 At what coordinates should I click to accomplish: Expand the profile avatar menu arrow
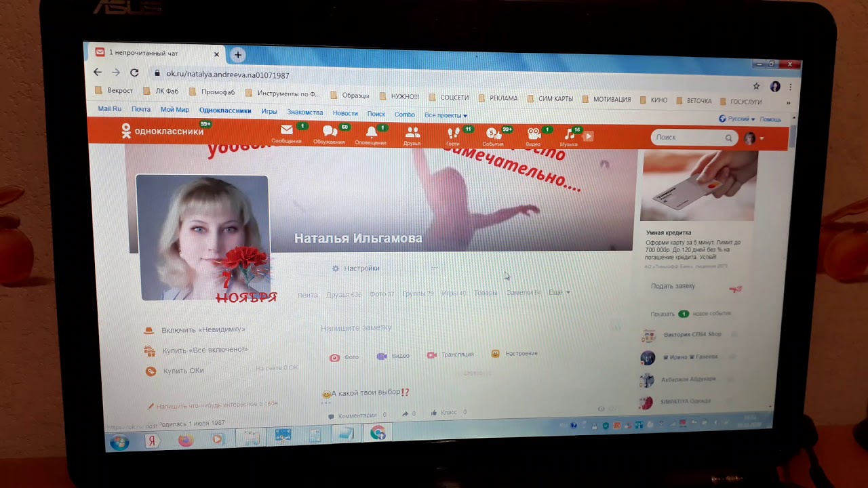click(x=762, y=138)
